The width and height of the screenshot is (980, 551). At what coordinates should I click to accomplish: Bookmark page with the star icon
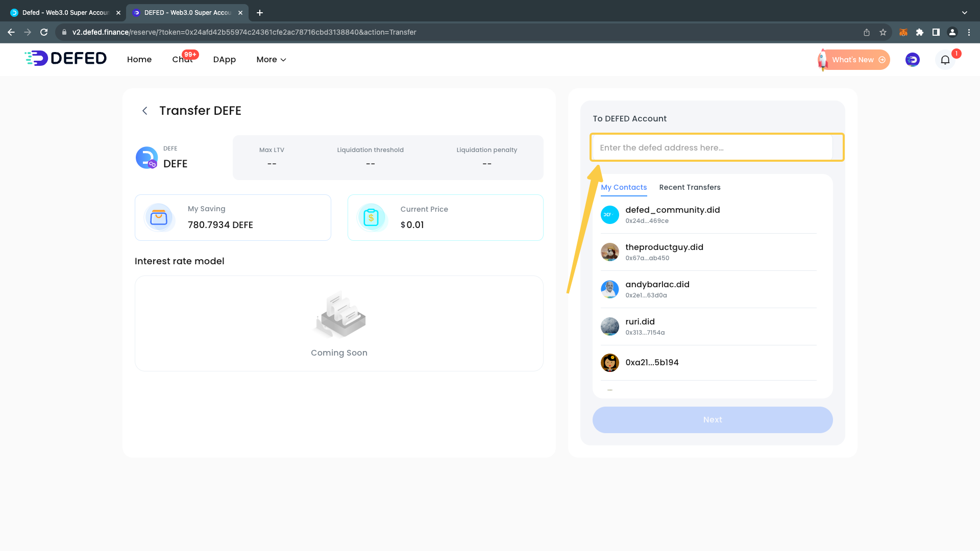[883, 32]
